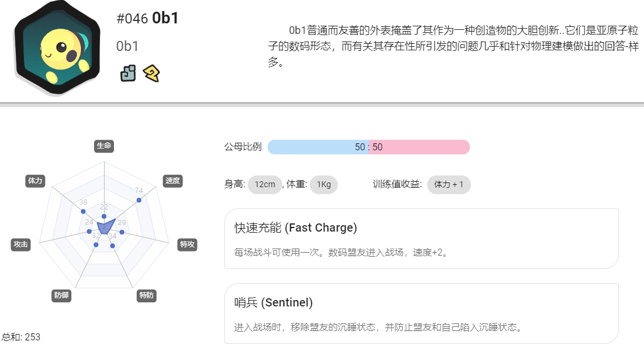Open the 快速充能 (Fast Charge) trait card
The width and height of the screenshot is (644, 355).
click(421, 239)
